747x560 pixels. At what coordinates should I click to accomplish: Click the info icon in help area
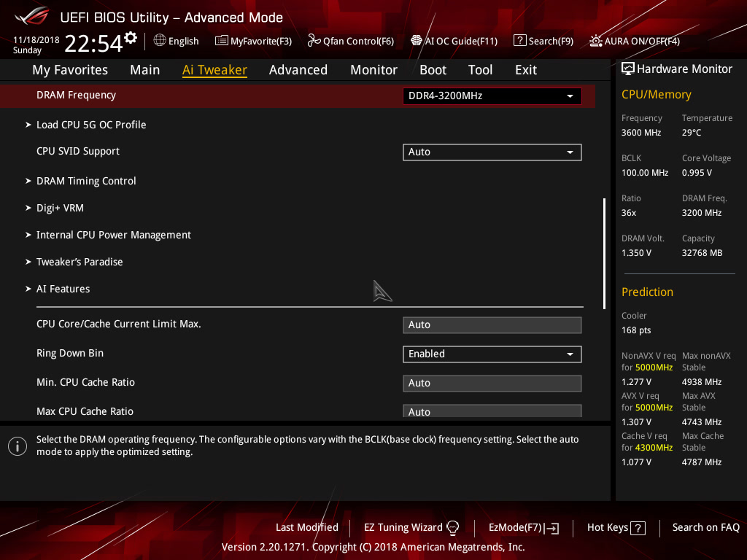pyautogui.click(x=18, y=446)
